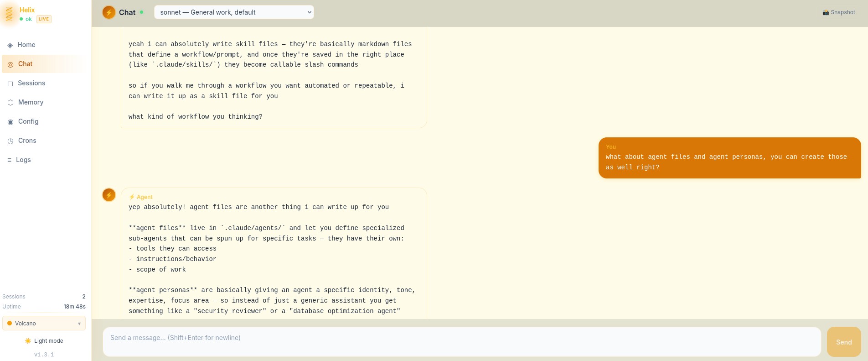Click the Crons clock icon

[10, 141]
